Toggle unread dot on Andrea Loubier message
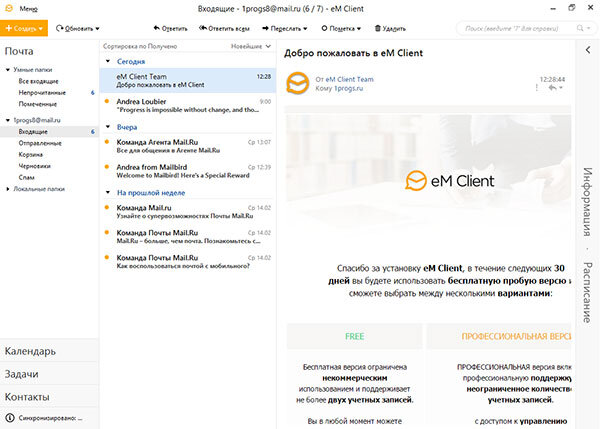This screenshot has height=429, width=600. coord(107,101)
